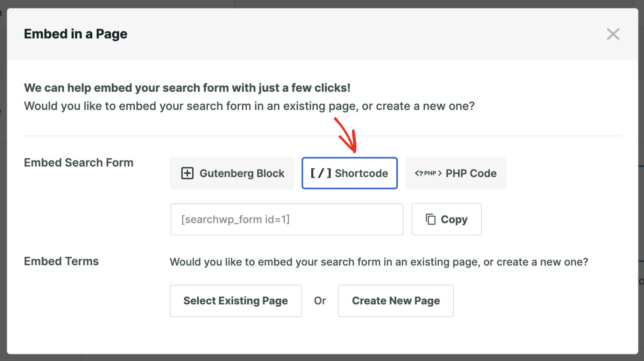The width and height of the screenshot is (644, 361).
Task: Select the Gutenberg Block embed icon button
Action: (232, 173)
